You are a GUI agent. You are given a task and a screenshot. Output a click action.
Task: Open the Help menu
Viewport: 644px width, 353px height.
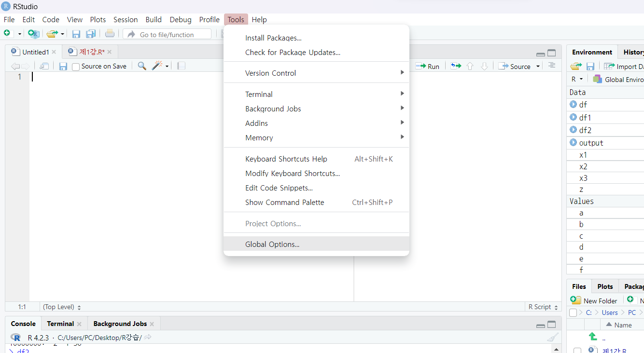(x=259, y=20)
